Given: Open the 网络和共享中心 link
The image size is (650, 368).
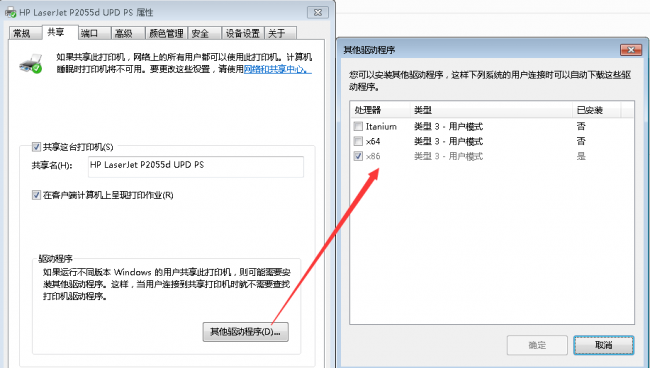Looking at the screenshot, I should 277,69.
